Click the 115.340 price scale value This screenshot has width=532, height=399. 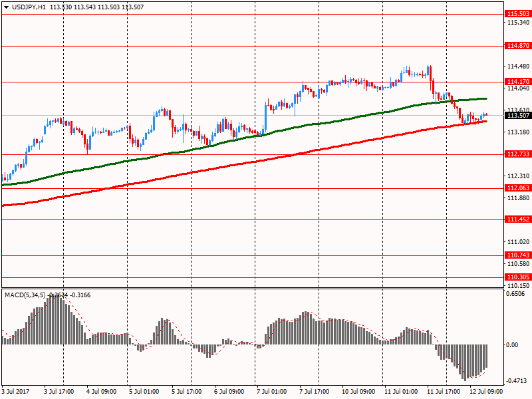518,23
